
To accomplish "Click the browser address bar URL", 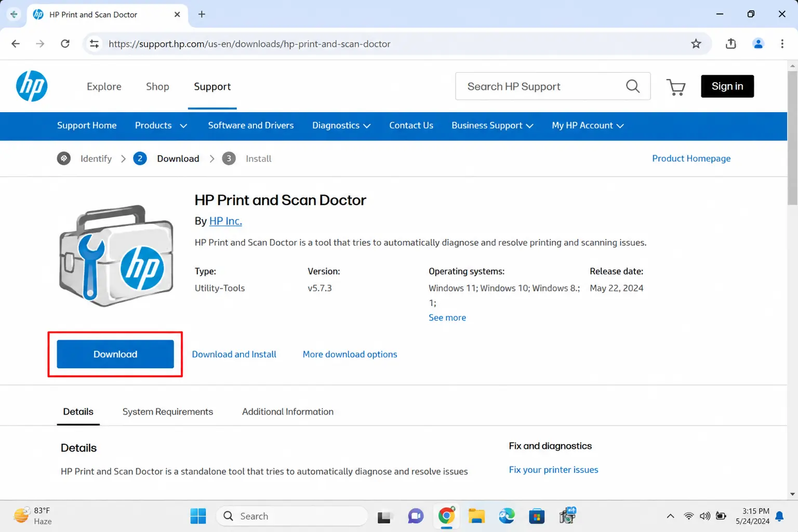I will [249, 44].
